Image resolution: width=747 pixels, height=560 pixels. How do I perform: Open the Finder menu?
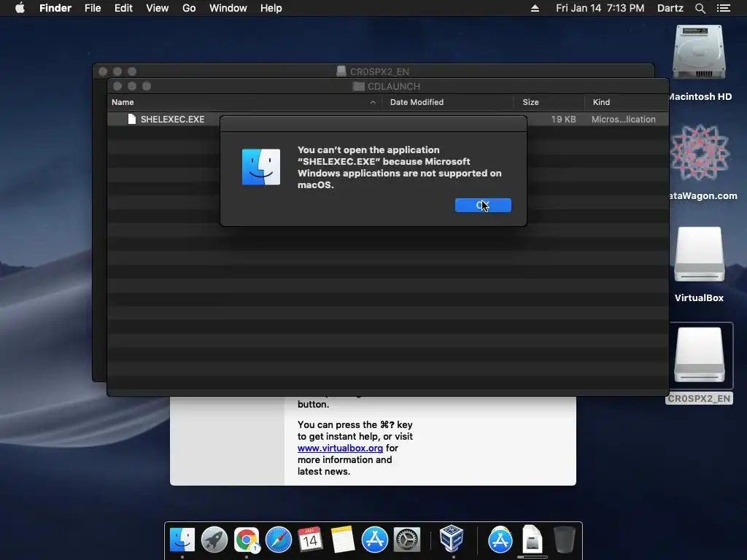coord(55,8)
